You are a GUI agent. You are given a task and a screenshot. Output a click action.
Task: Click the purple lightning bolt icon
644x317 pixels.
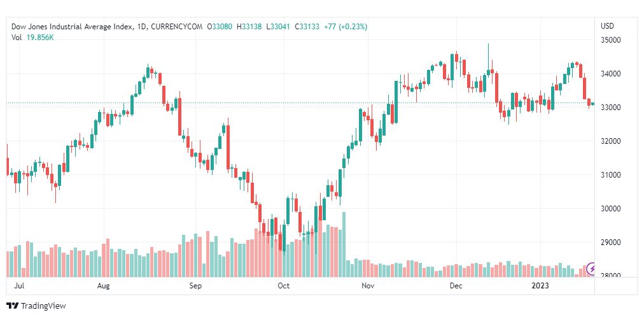coord(592,269)
